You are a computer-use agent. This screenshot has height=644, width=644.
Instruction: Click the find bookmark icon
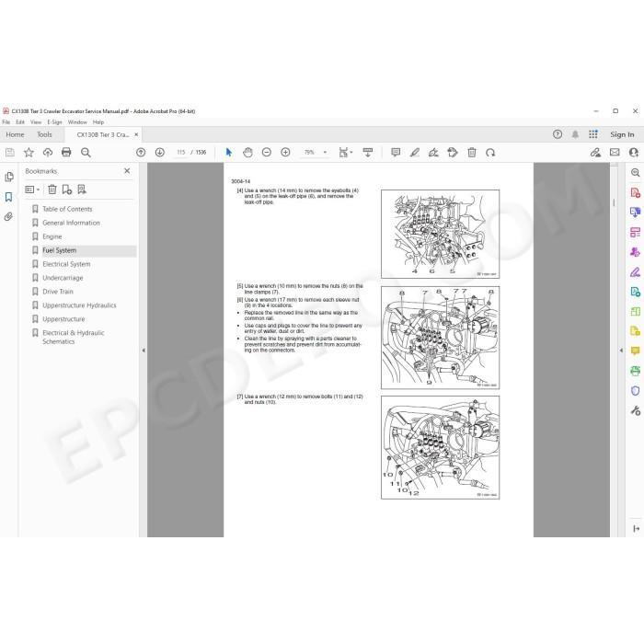coord(82,190)
